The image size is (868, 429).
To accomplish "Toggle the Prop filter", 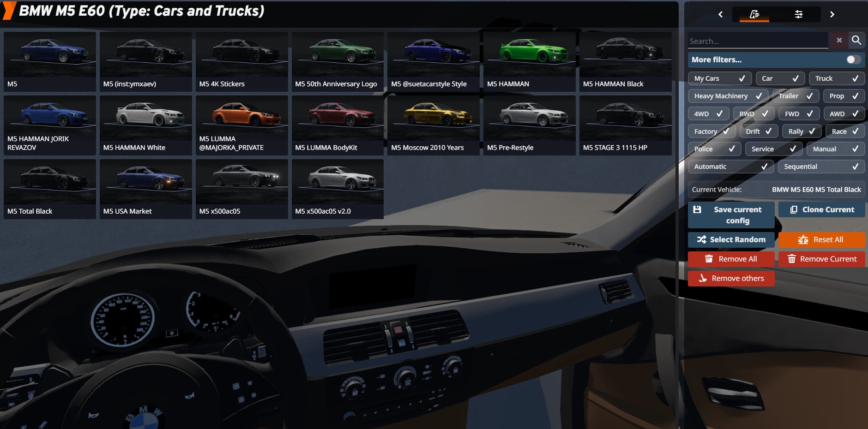I will 844,96.
